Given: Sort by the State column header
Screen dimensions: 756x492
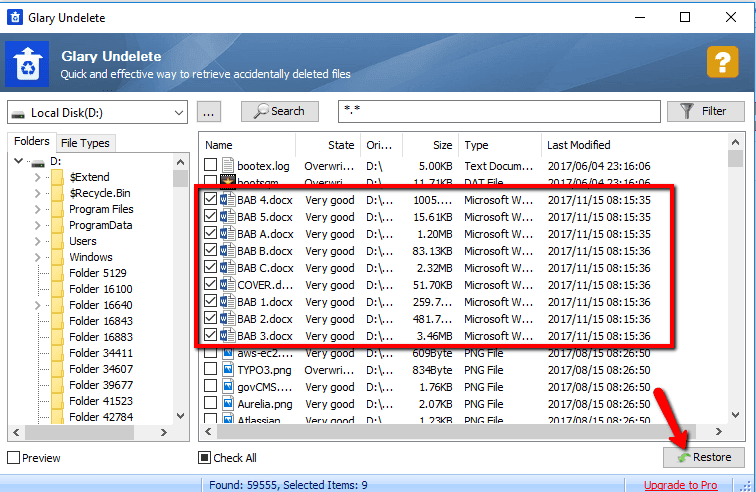Looking at the screenshot, I should pyautogui.click(x=328, y=145).
